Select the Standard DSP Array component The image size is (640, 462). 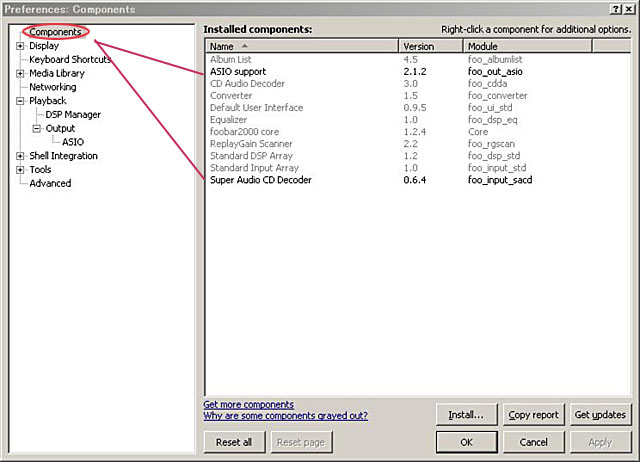click(418, 156)
